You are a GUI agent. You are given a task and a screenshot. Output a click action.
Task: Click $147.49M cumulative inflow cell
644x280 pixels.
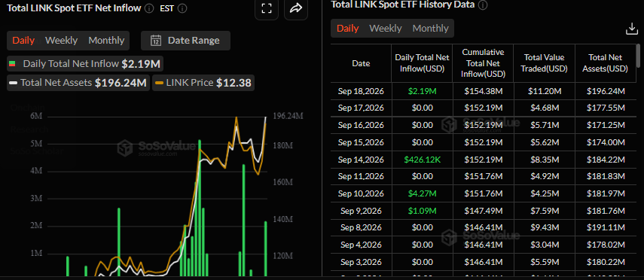coord(483,211)
